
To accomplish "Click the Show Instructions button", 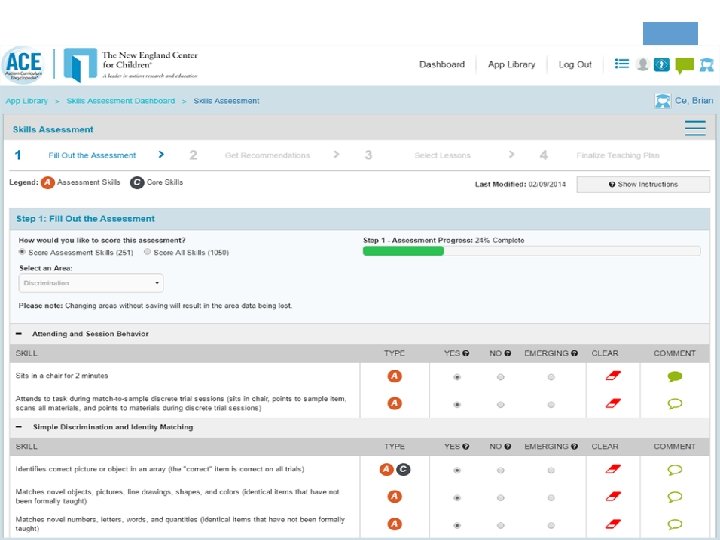I will pos(643,184).
